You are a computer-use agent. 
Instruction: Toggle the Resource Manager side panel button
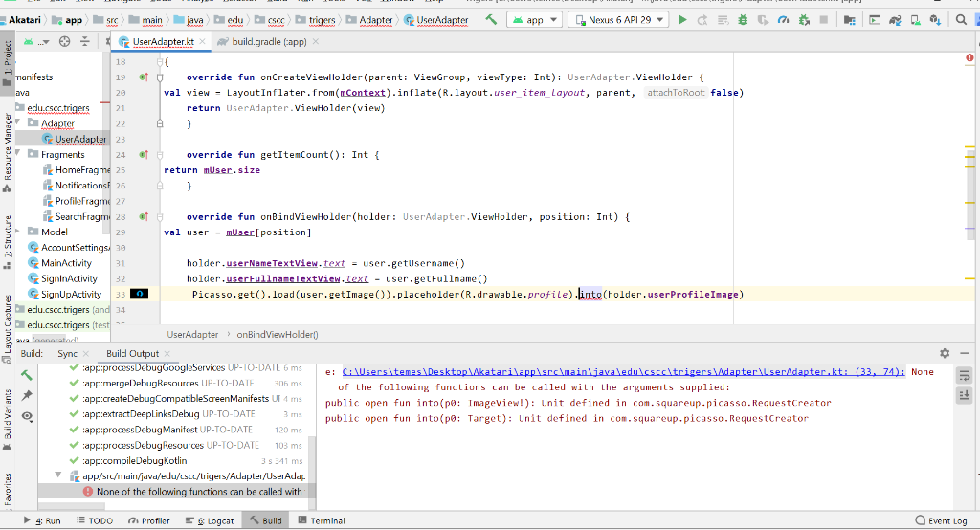(x=7, y=152)
